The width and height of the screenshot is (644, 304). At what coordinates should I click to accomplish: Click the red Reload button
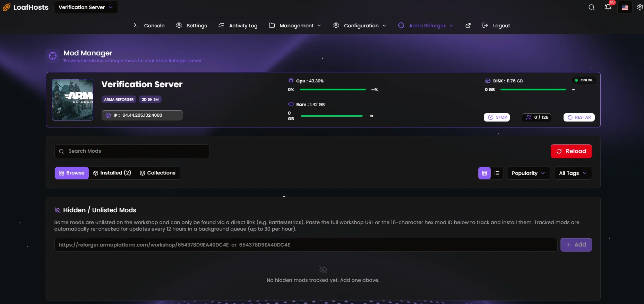(571, 151)
